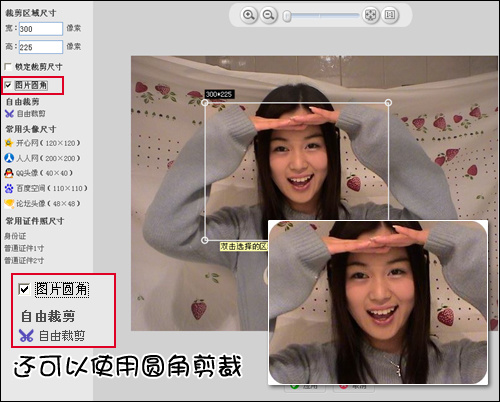Choose the 开心网 (120×120) avatar preset
The width and height of the screenshot is (500, 402).
pyautogui.click(x=42, y=143)
